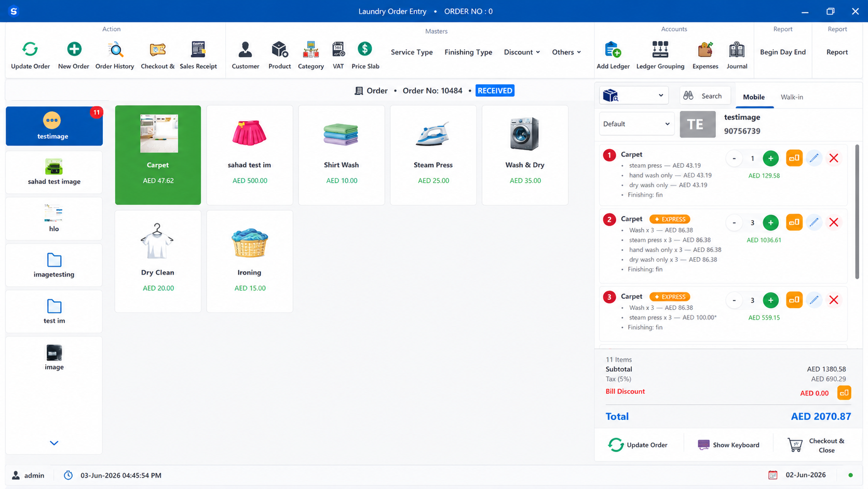The image size is (868, 489).
Task: Open the Journal
Action: 737,56
